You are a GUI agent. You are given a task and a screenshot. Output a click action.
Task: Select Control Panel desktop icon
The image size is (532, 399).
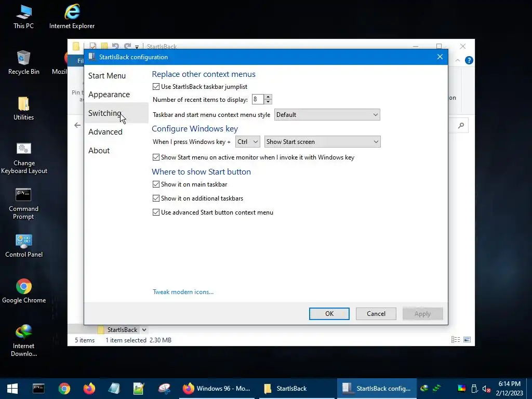[24, 246]
